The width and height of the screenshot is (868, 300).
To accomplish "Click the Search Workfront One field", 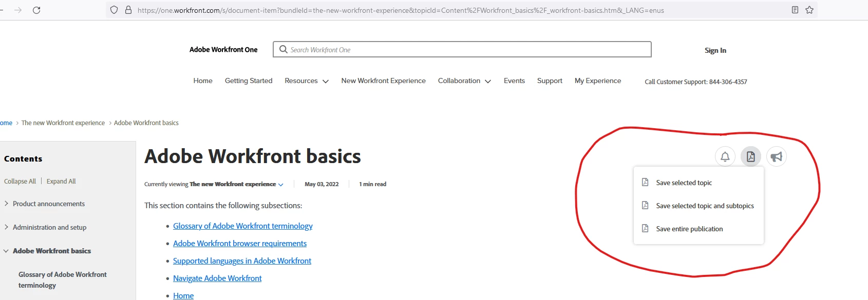I will click(462, 49).
